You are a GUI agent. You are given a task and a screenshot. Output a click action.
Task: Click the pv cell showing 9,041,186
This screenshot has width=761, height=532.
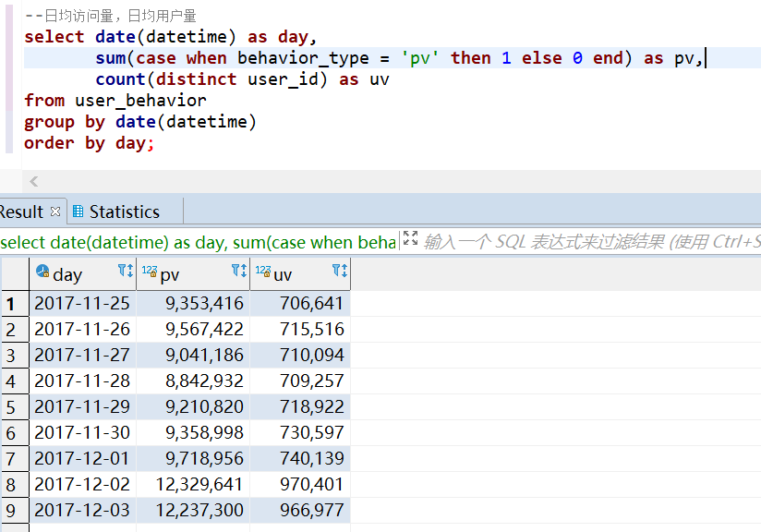click(193, 356)
